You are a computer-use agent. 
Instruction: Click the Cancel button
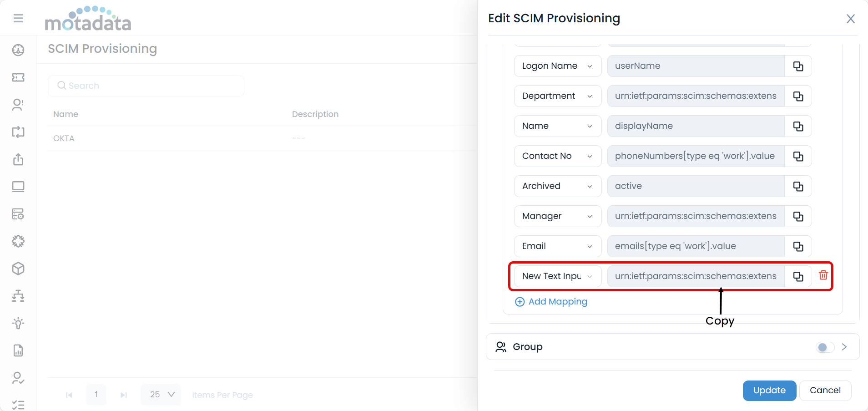pyautogui.click(x=825, y=391)
